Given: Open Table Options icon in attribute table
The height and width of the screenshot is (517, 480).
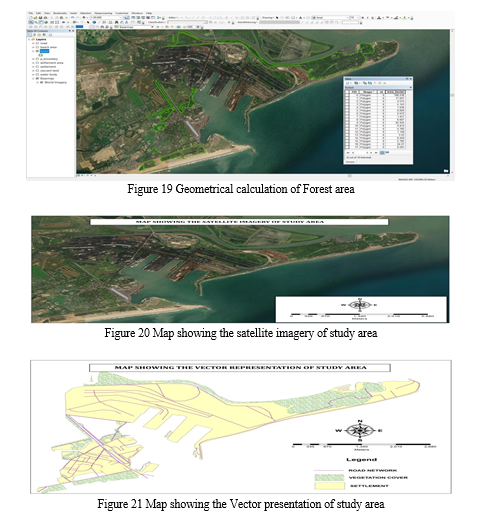Looking at the screenshot, I should point(348,83).
